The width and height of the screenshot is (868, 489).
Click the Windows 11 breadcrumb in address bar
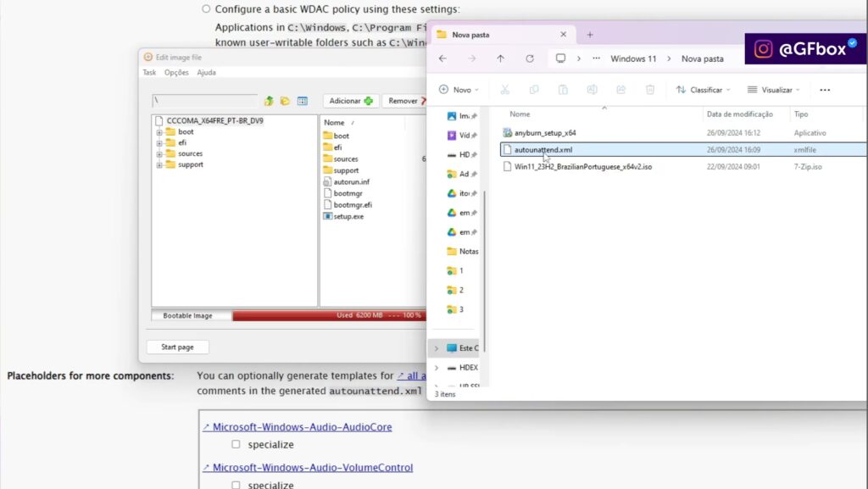point(633,58)
